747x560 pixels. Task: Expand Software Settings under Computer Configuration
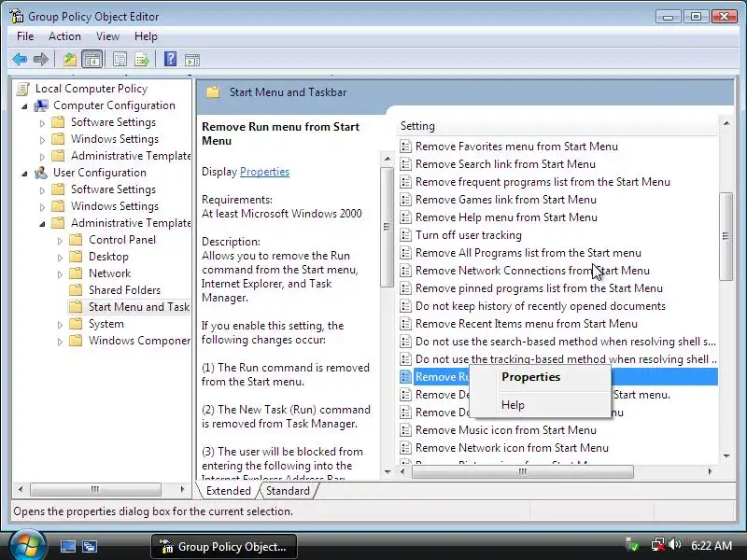(42, 123)
